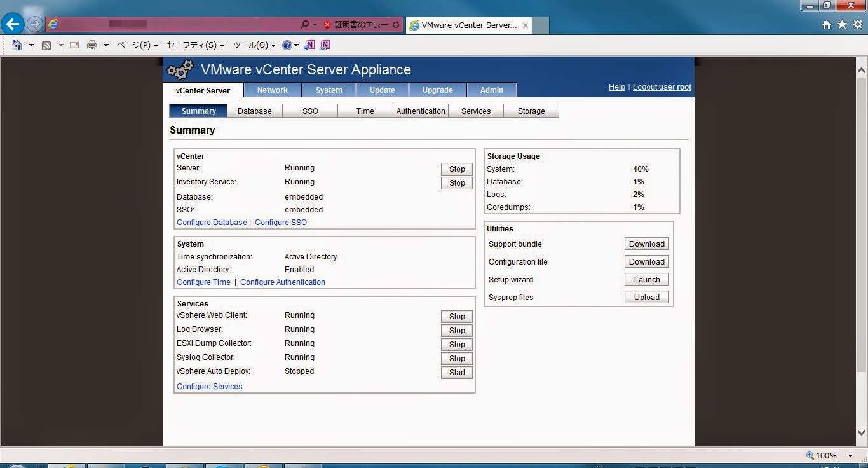This screenshot has width=868, height=468.
Task: Open the セーフティ(S) menu
Action: click(x=196, y=45)
